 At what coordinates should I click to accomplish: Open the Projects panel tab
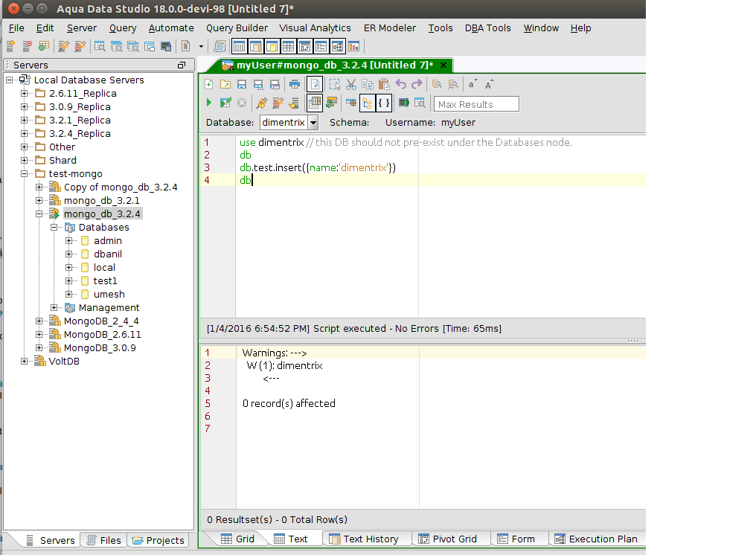(158, 541)
